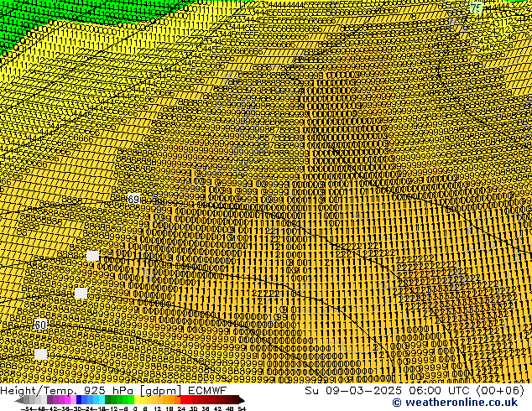Click the 75 contour label at top right
Viewport: 532px width, 411px height.
pos(476,8)
